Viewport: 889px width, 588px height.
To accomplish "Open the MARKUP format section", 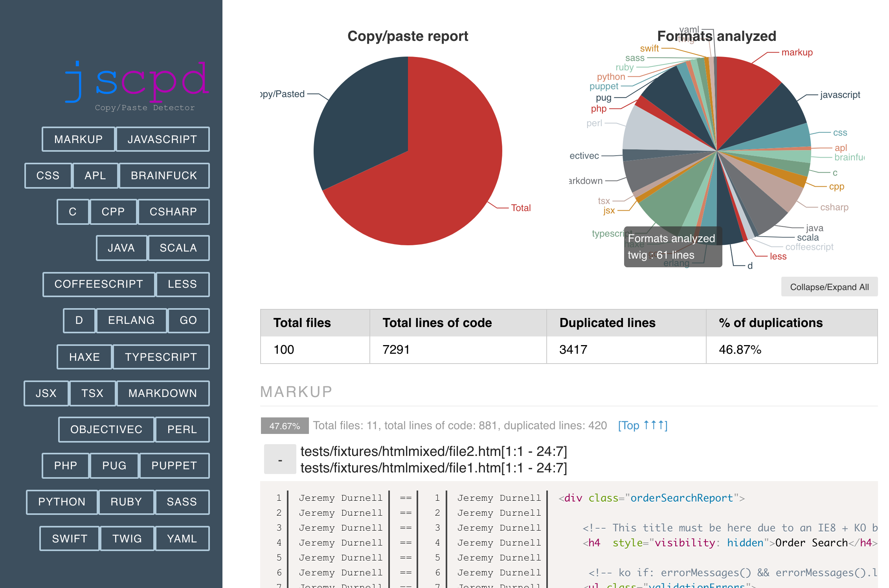I will [78, 139].
